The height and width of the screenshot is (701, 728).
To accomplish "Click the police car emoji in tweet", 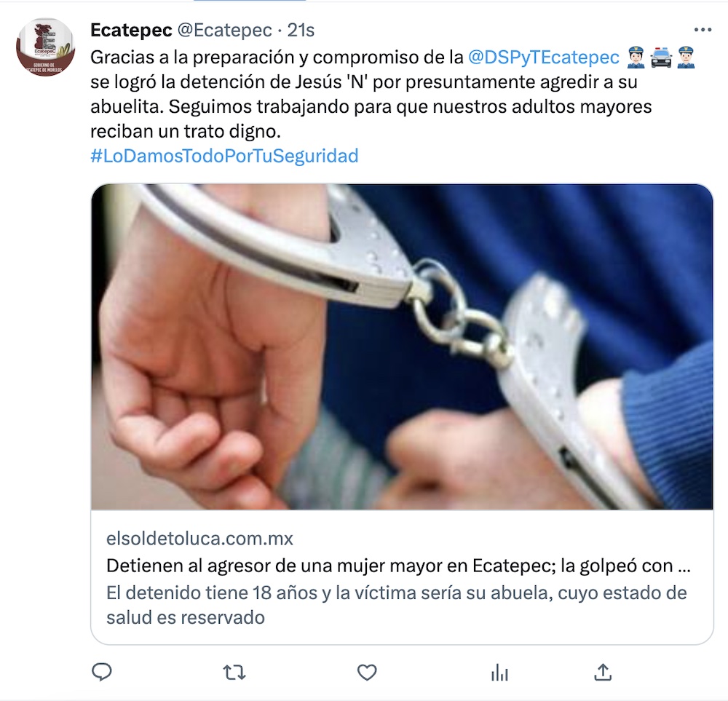I will coord(661,58).
